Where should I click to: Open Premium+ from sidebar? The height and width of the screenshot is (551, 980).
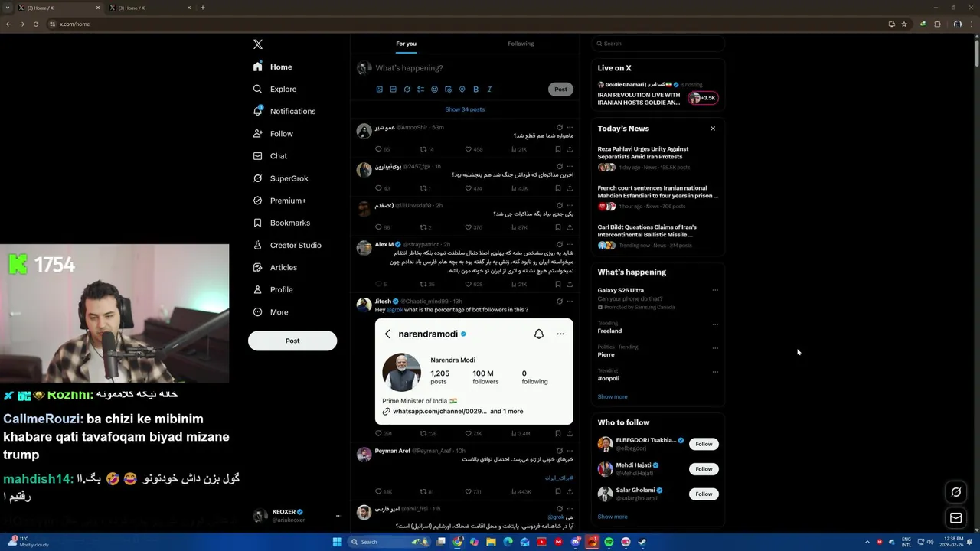pyautogui.click(x=279, y=201)
